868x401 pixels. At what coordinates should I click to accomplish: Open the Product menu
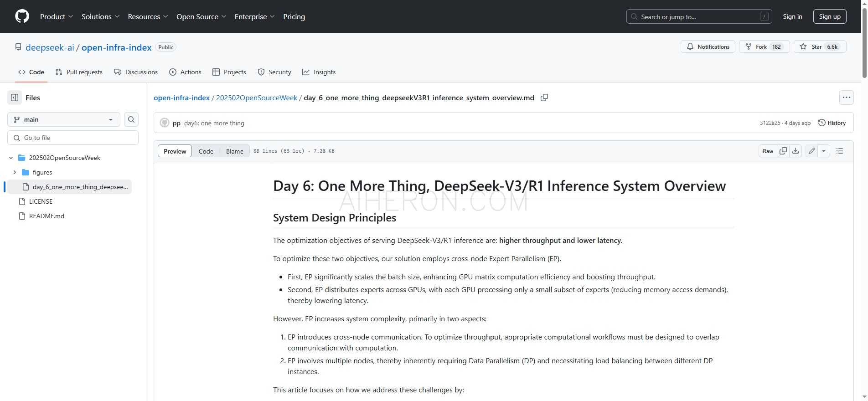[57, 16]
